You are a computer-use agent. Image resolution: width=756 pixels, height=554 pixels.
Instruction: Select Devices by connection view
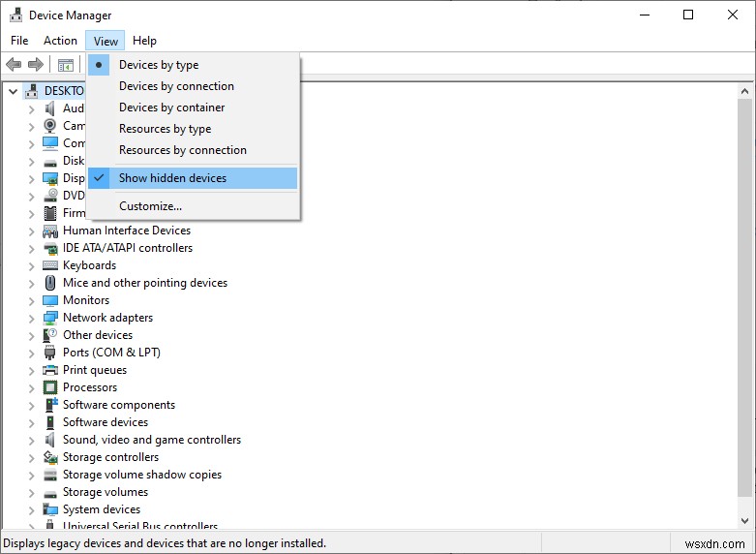193,86
